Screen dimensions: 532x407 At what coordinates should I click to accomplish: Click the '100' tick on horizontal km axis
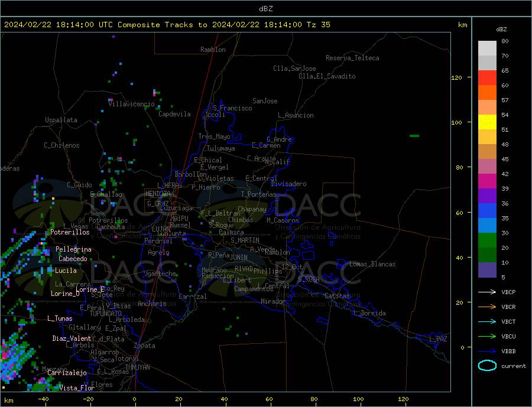pos(358,399)
